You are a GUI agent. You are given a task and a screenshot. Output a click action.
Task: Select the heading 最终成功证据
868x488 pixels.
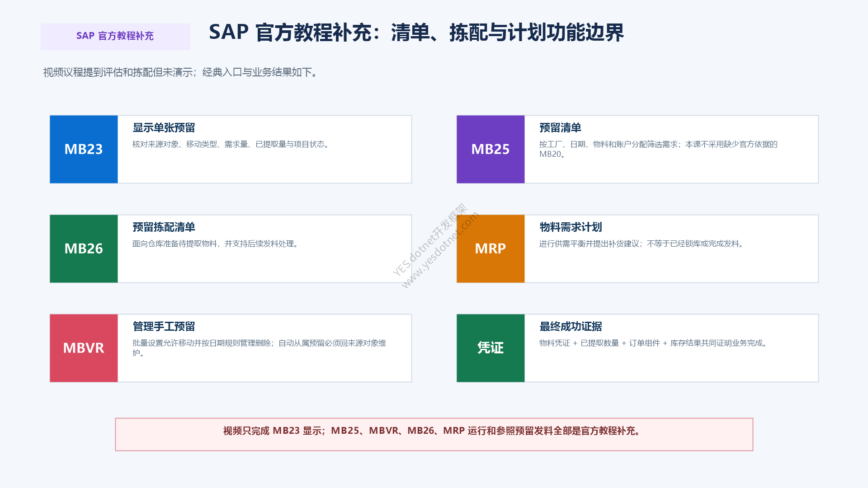click(x=571, y=327)
